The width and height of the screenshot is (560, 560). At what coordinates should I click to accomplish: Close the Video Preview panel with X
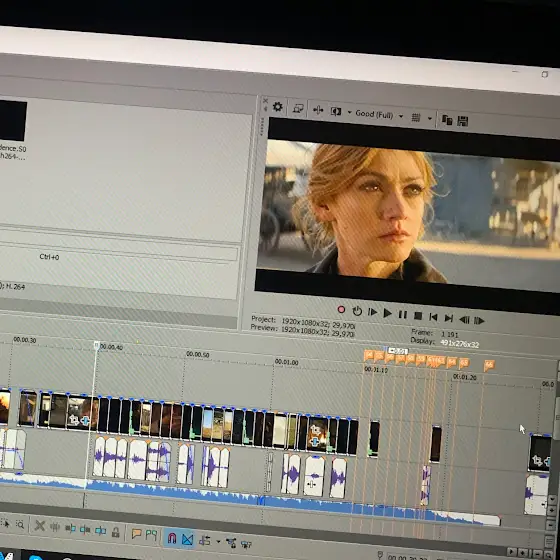[x=265, y=101]
